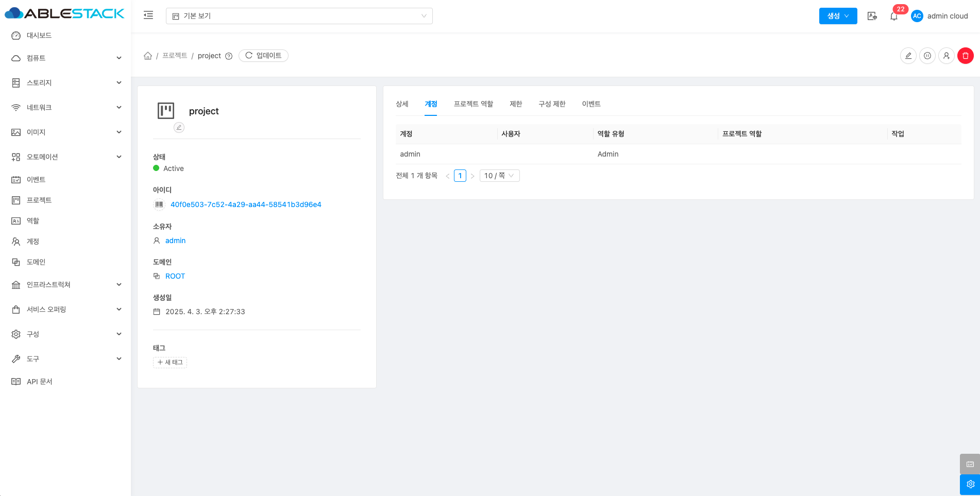This screenshot has height=496, width=980.
Task: Open the admin owner link
Action: tap(175, 241)
